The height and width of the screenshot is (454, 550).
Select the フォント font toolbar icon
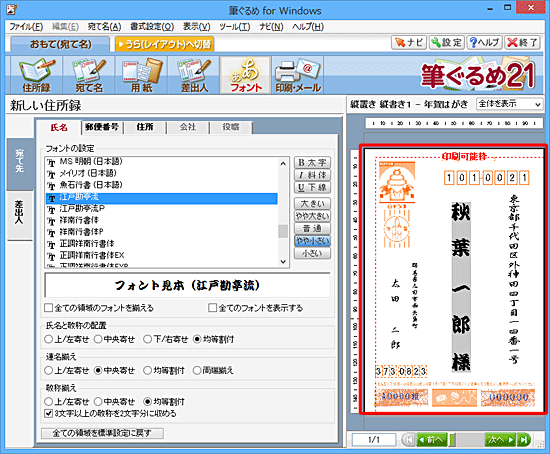click(246, 75)
